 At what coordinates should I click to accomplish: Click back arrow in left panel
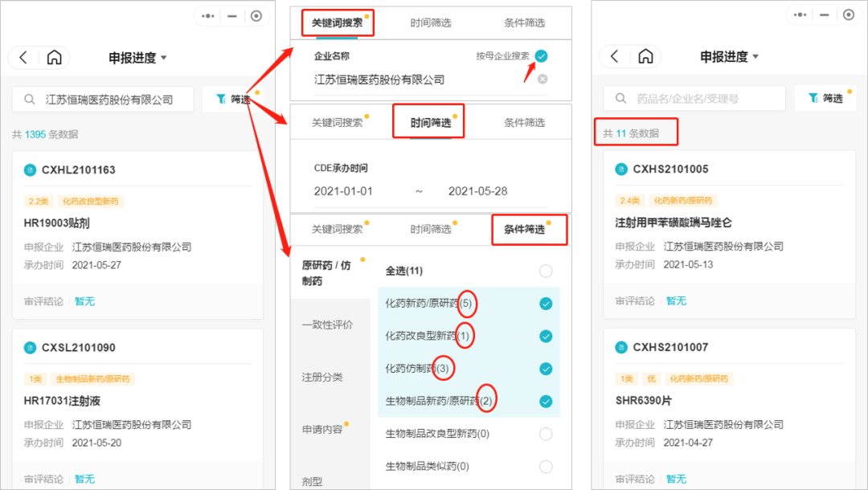(x=23, y=57)
